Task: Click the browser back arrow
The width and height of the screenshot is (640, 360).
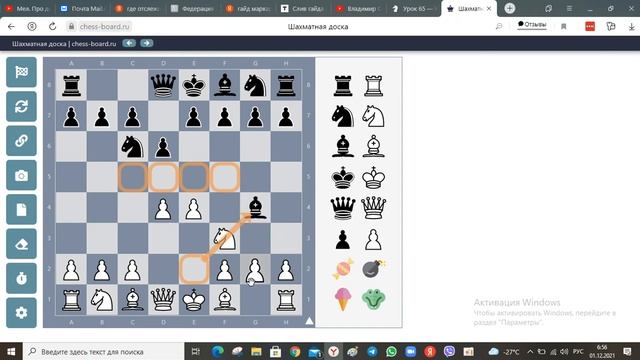Action: click(11, 27)
